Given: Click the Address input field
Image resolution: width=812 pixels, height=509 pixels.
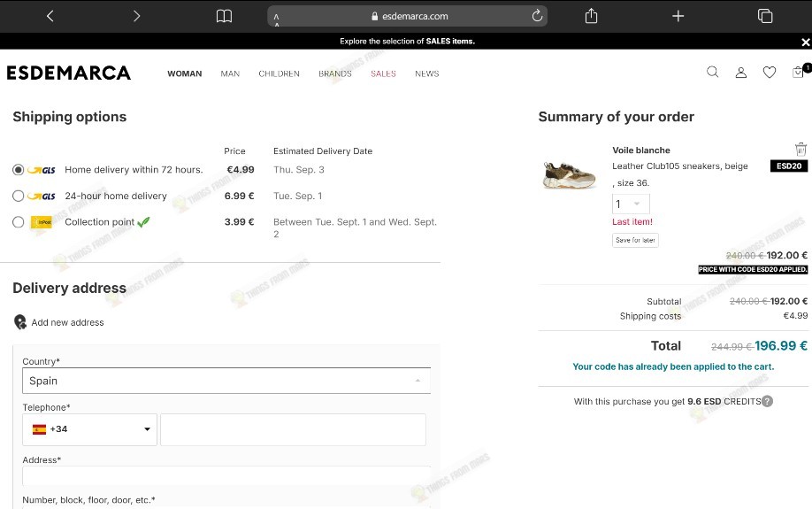Looking at the screenshot, I should tap(226, 476).
